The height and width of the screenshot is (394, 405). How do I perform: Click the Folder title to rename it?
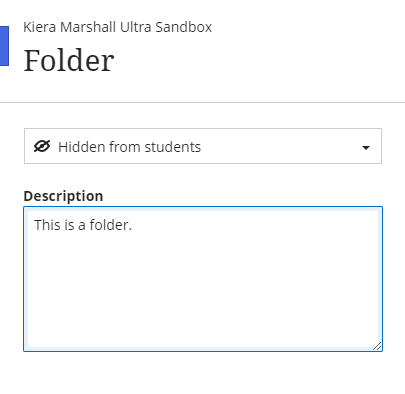[69, 60]
